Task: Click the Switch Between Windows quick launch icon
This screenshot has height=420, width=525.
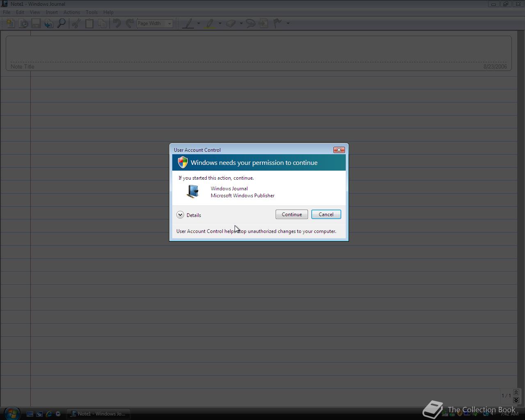Action: [x=39, y=414]
